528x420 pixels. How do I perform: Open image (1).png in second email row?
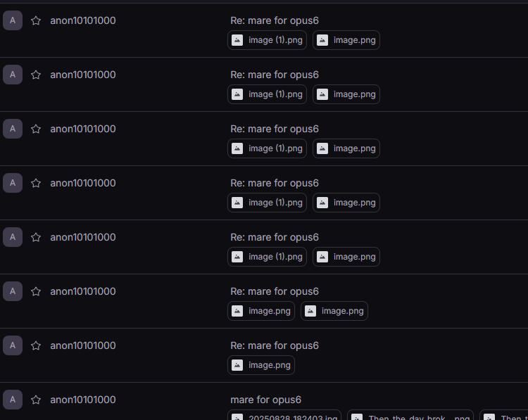point(267,94)
